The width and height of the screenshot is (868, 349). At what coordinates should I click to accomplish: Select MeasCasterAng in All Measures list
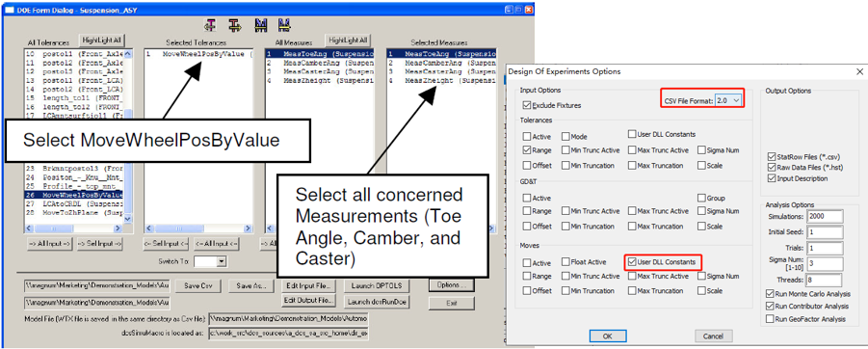[x=320, y=72]
